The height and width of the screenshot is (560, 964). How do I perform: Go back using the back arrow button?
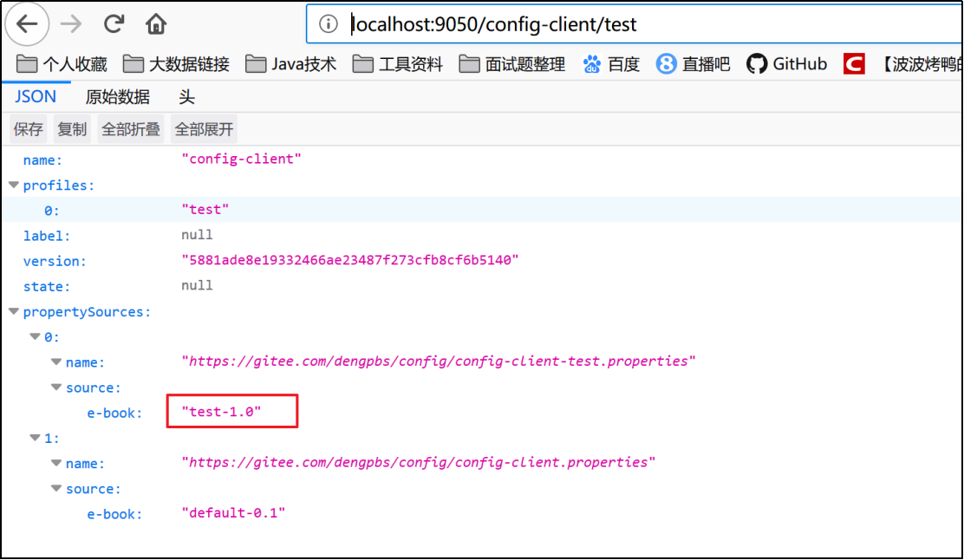tap(26, 24)
